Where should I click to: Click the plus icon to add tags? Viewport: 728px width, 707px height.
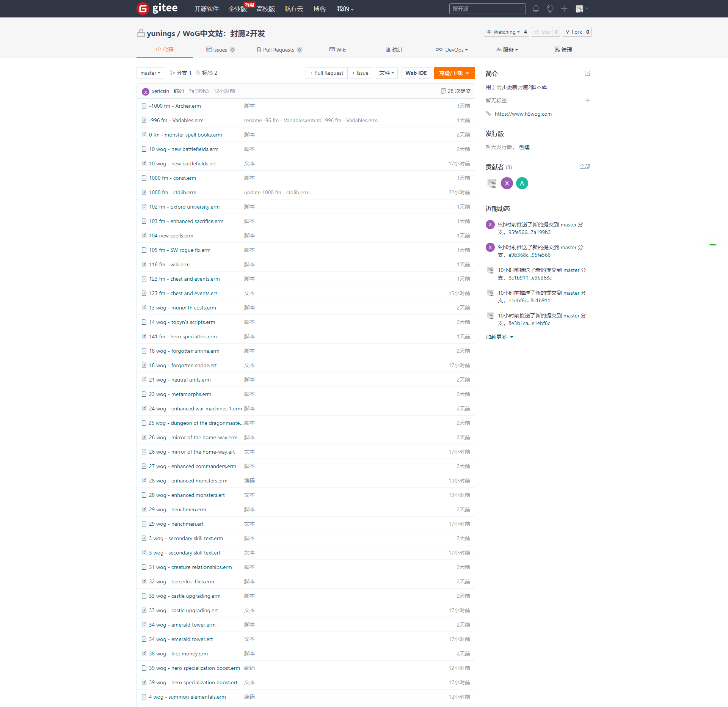(x=588, y=101)
